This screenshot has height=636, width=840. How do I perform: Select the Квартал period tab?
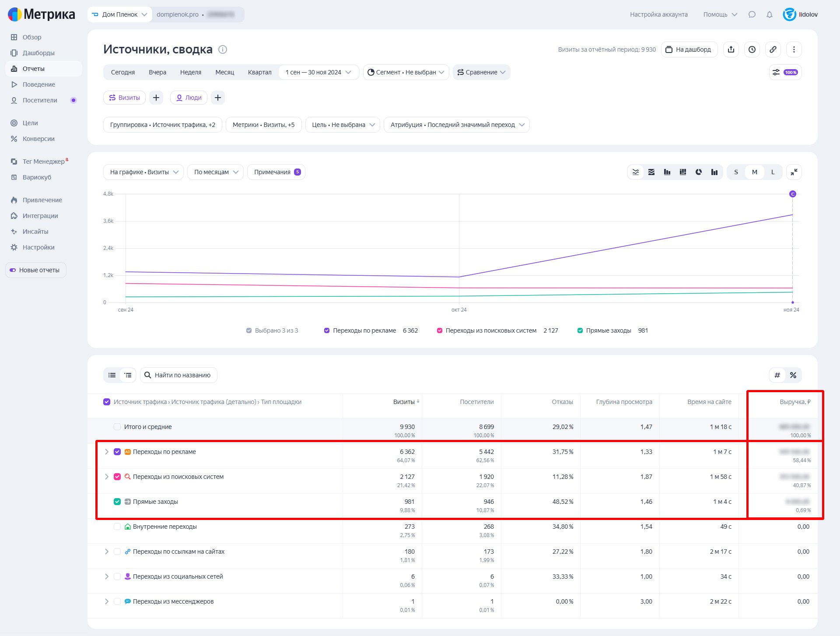coord(259,72)
